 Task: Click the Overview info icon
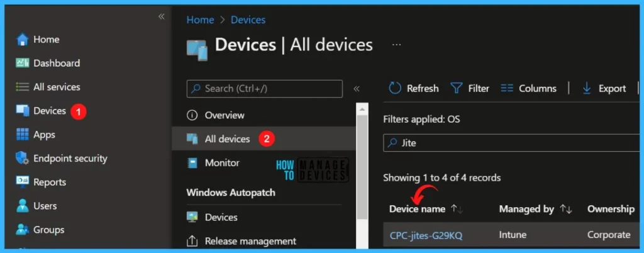click(x=192, y=115)
